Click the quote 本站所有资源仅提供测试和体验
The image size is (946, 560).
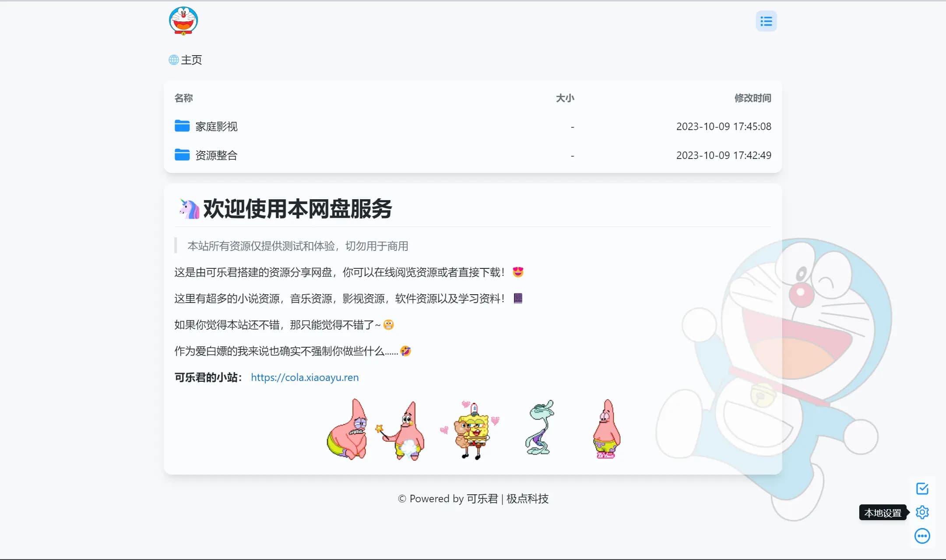pos(298,246)
